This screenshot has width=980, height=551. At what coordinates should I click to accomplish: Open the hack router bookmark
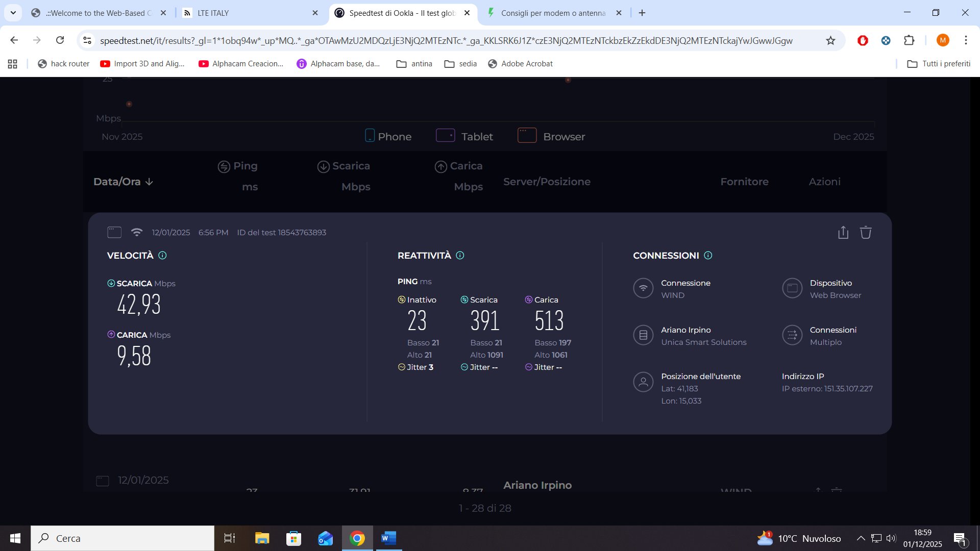pyautogui.click(x=64, y=64)
